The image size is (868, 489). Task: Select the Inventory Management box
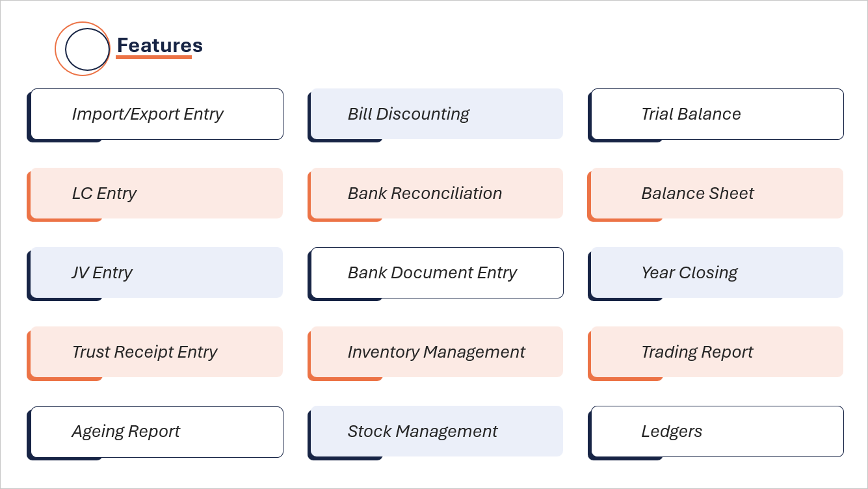coord(437,352)
